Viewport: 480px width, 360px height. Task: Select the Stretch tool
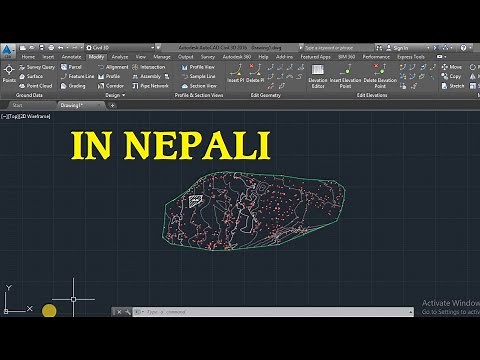[x=452, y=86]
